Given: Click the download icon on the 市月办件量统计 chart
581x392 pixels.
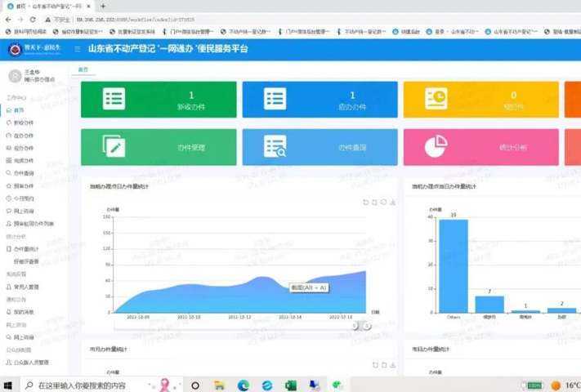Looking at the screenshot, I should coord(393,365).
